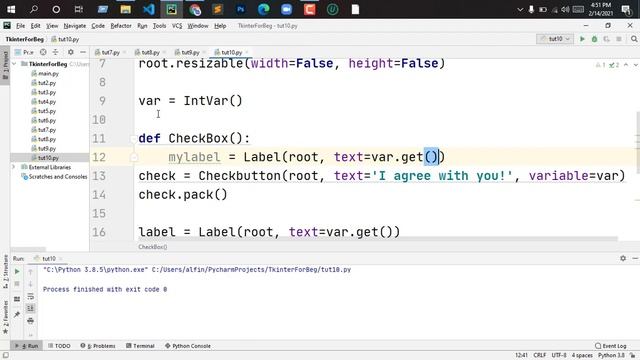This screenshot has height=360, width=640.
Task: Close the tut10.py editor tab
Action: 247,52
